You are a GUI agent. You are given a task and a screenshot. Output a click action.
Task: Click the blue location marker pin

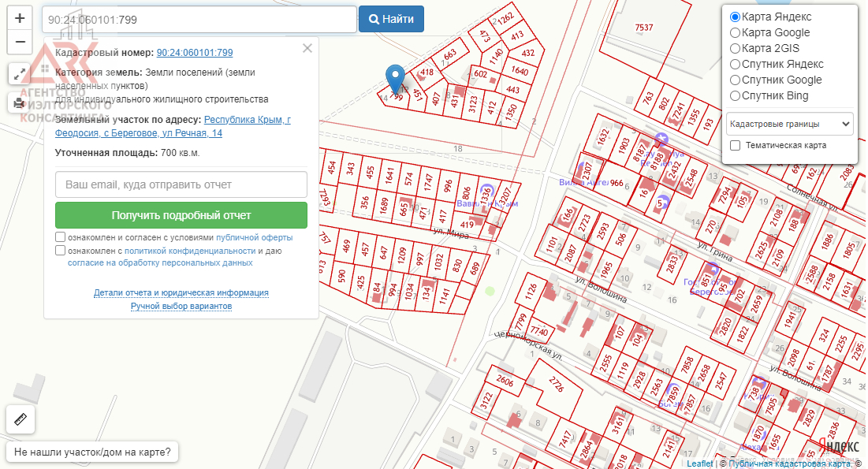click(397, 79)
